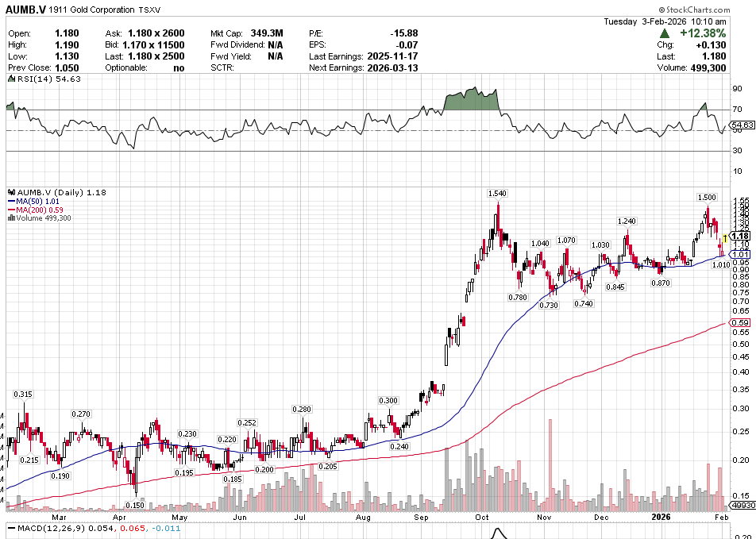This screenshot has width=756, height=539.
Task: Click the candlestick icon beside AUMB.V (Daily)
Action: click(10, 193)
